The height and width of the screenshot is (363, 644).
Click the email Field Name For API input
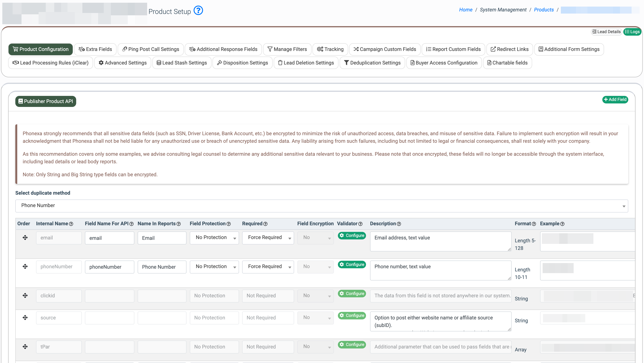tap(110, 238)
